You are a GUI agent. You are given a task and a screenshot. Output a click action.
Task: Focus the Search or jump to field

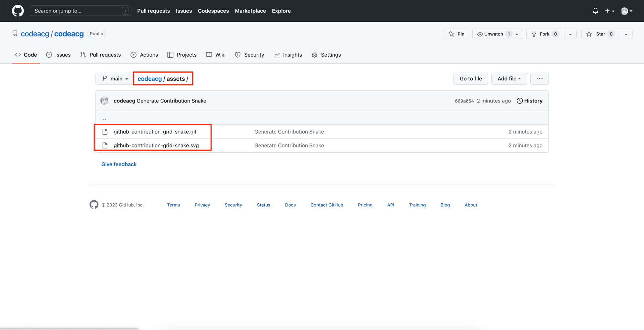tap(80, 11)
